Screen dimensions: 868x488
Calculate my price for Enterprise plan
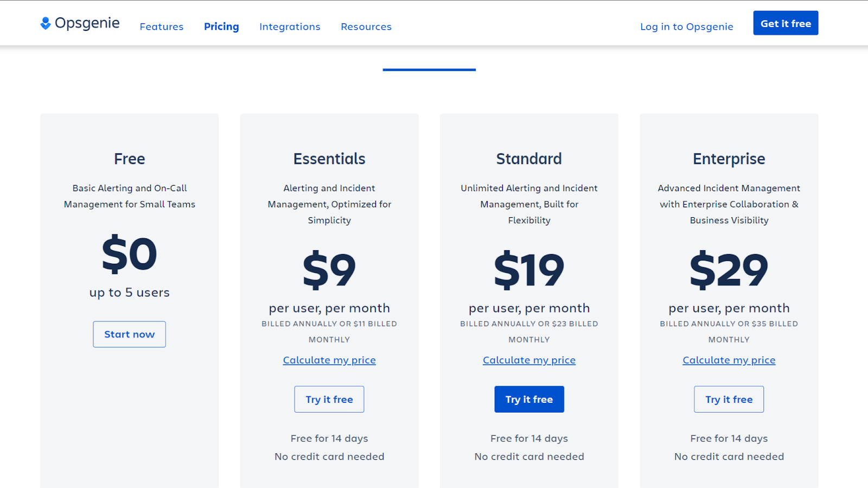[x=729, y=360]
